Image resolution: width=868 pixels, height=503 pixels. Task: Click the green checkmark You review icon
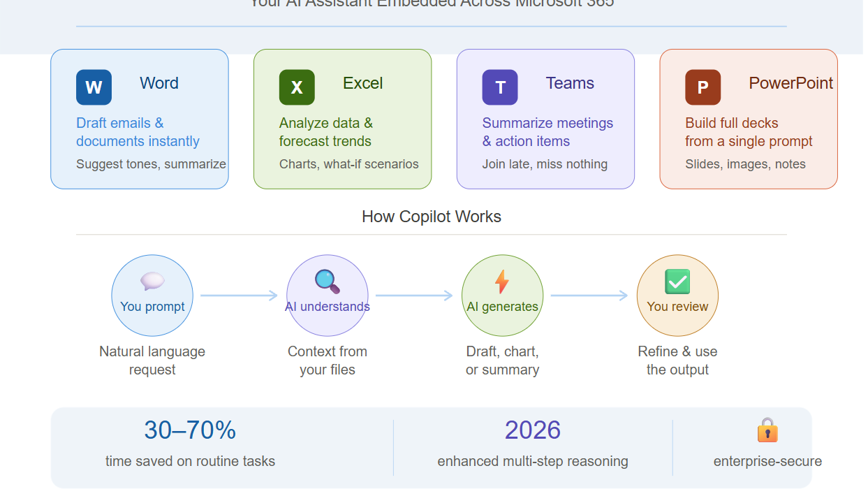(x=677, y=281)
